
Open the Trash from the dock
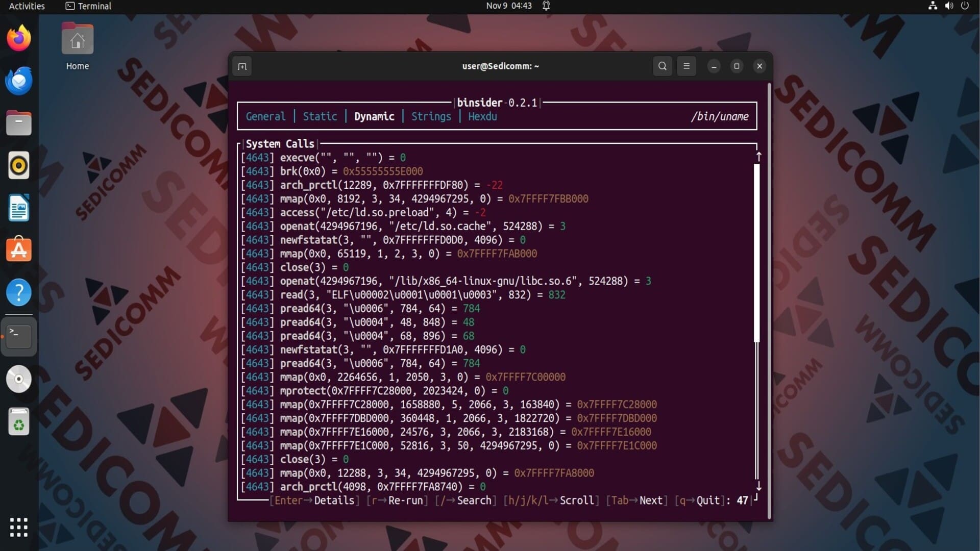19,422
